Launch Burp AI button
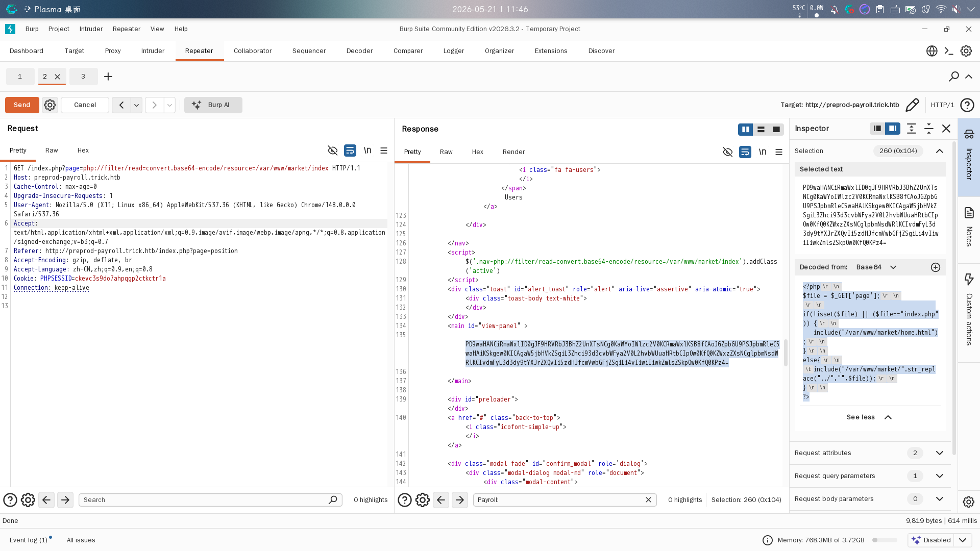The height and width of the screenshot is (551, 980). pos(213,105)
